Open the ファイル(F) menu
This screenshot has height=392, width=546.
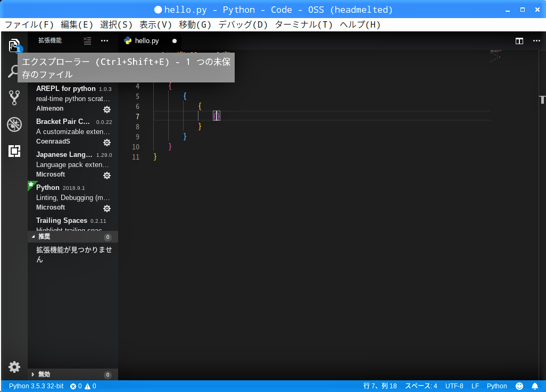click(x=29, y=24)
